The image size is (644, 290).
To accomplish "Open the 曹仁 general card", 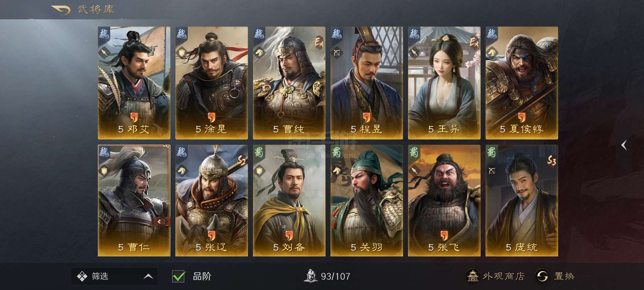I will [x=134, y=201].
